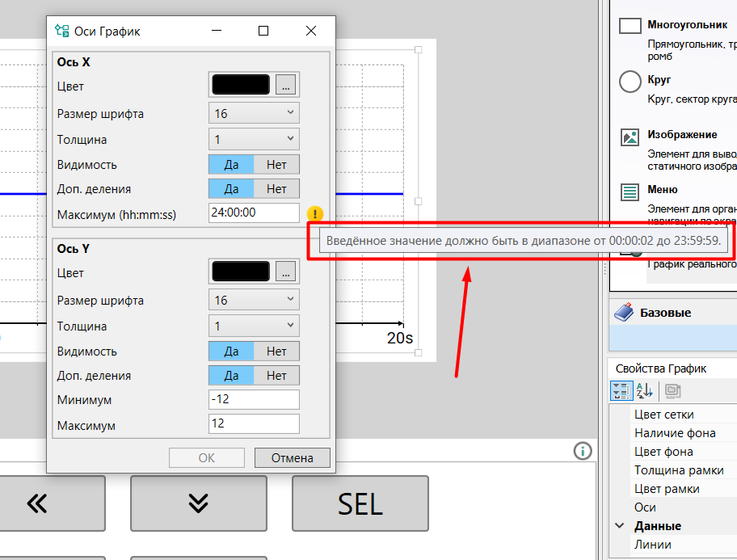Select the Оси property row
The width and height of the screenshot is (737, 560).
point(684,507)
